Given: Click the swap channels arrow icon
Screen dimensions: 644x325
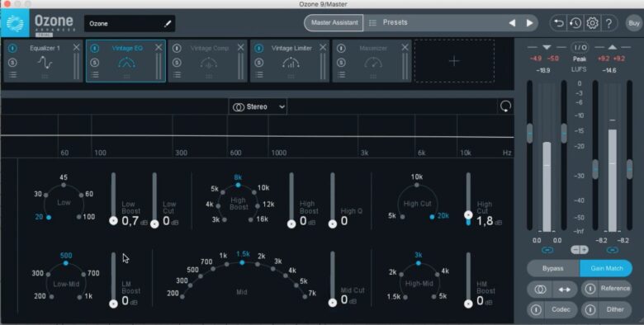Looking at the screenshot, I should pos(565,290).
